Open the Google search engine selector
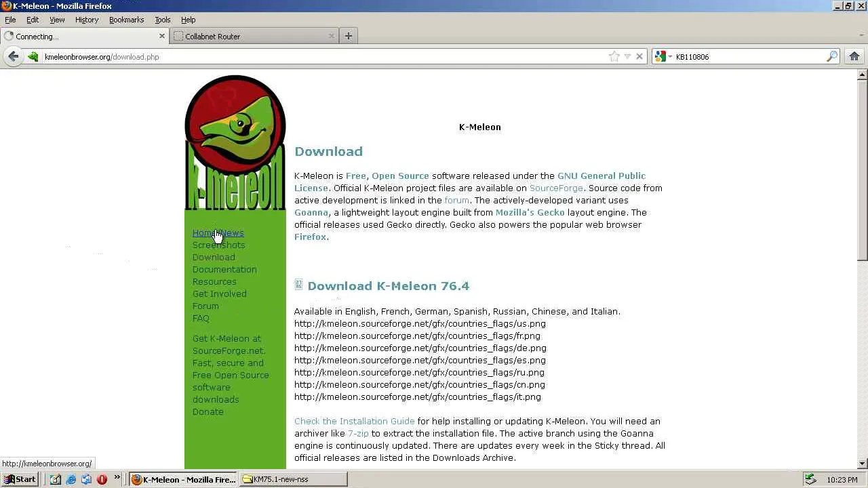The image size is (868, 488). pyautogui.click(x=663, y=57)
